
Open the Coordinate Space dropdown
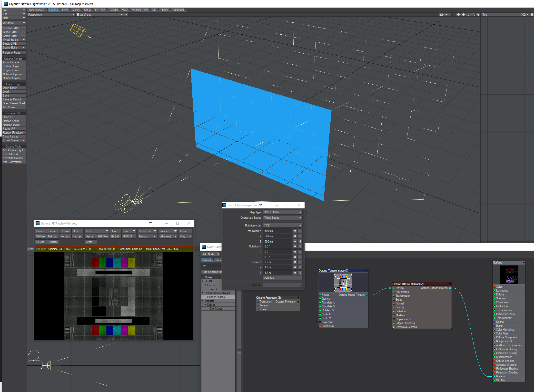coord(283,218)
